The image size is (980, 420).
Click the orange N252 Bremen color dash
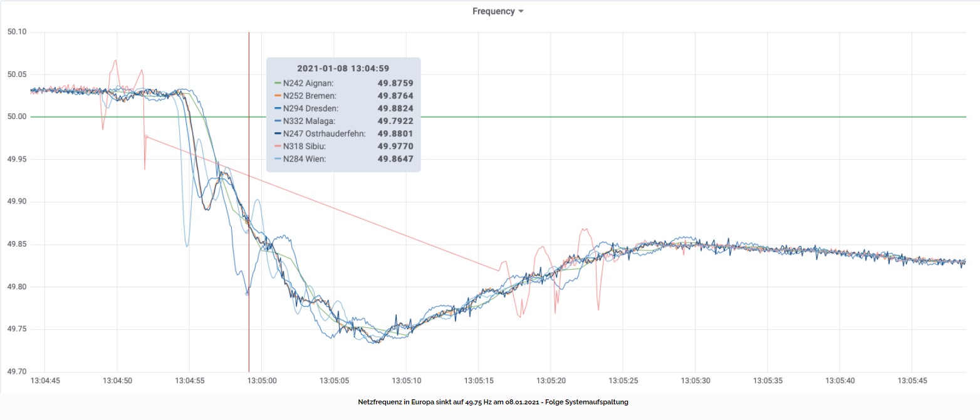click(x=278, y=96)
